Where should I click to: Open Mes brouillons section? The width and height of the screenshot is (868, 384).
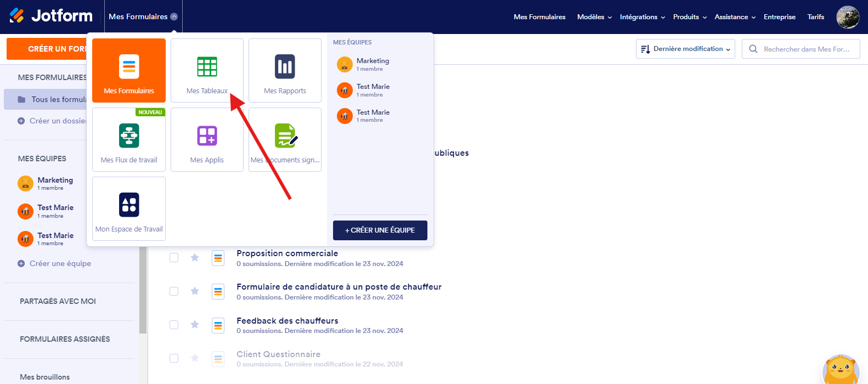click(44, 377)
